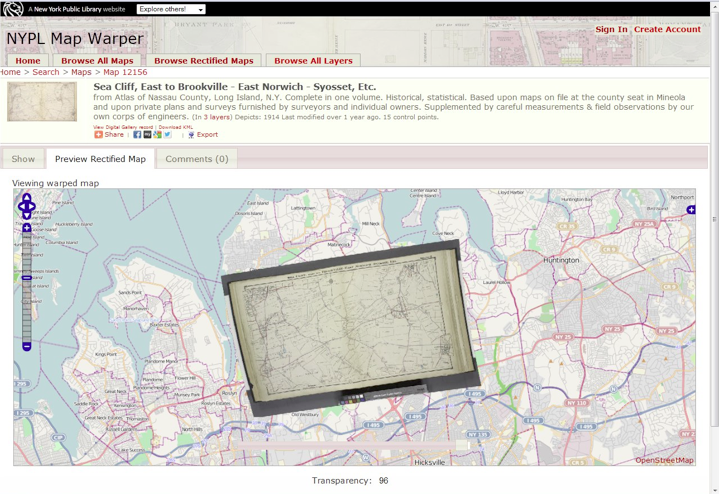Share via the Google icon
Viewport: 719px width, 494px height.
[157, 134]
